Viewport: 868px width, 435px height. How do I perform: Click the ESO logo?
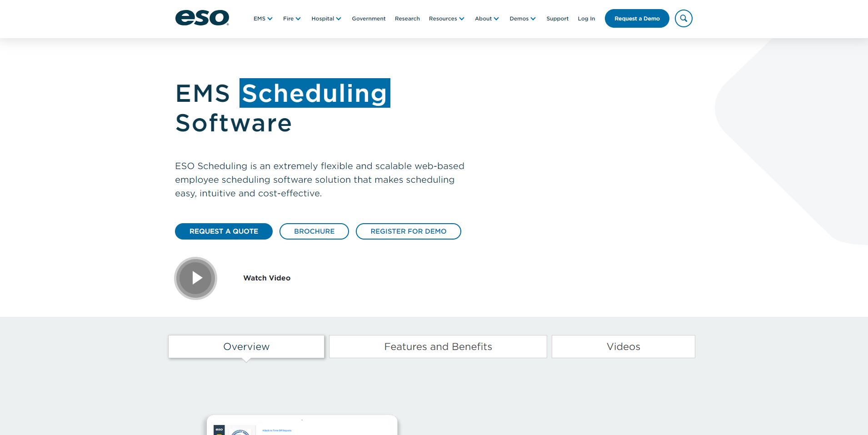(x=202, y=18)
